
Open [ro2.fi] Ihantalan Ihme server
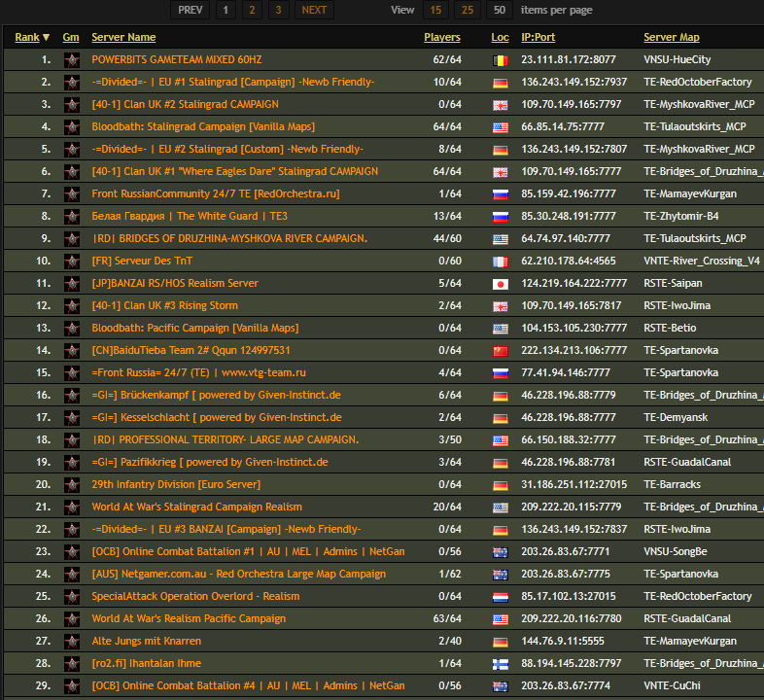pos(146,663)
